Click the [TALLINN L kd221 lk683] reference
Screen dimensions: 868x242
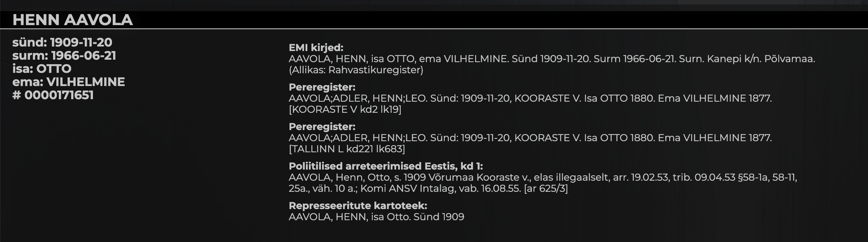click(x=347, y=149)
